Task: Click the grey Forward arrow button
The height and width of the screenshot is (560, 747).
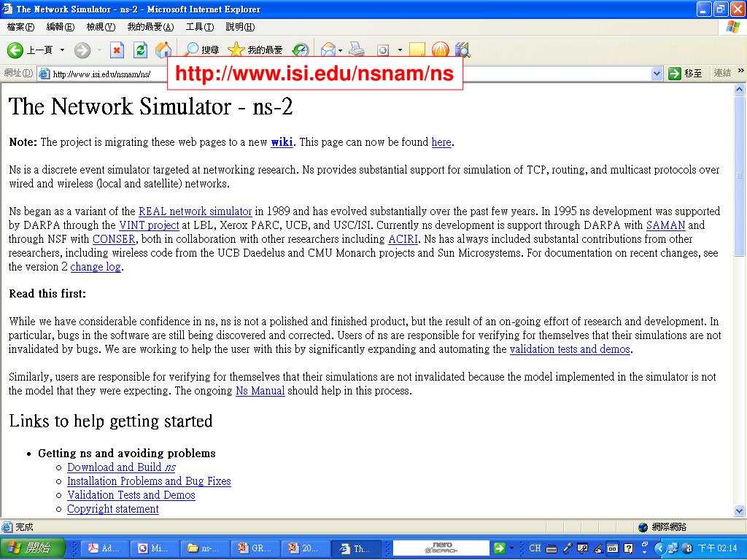Action: (82, 50)
